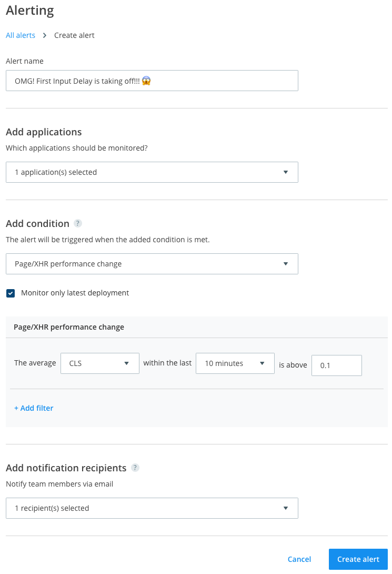The image size is (392, 574).
Task: Click the applications dropdown arrow icon
Action: point(286,172)
